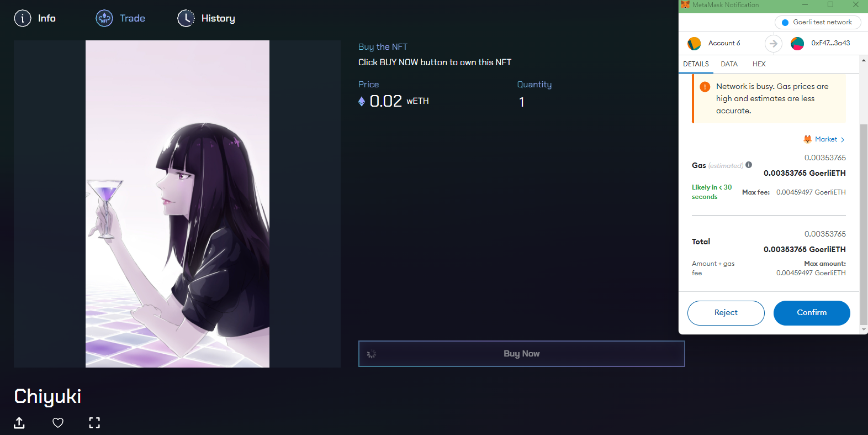
Task: Open the Goerli test network selector
Action: (818, 22)
